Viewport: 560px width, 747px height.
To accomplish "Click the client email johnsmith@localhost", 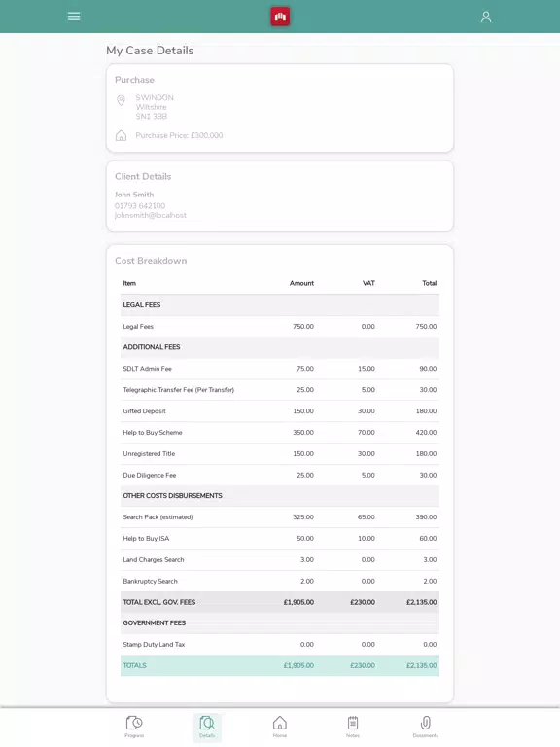I will [151, 215].
